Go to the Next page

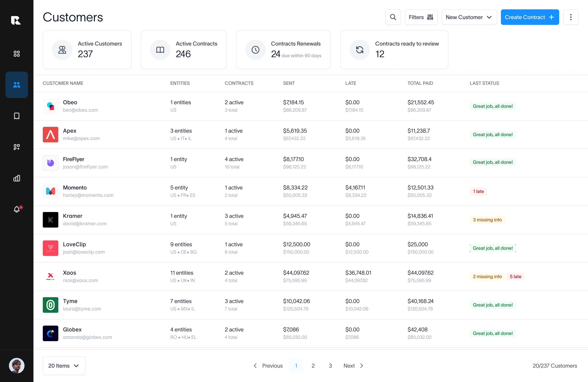click(x=353, y=365)
